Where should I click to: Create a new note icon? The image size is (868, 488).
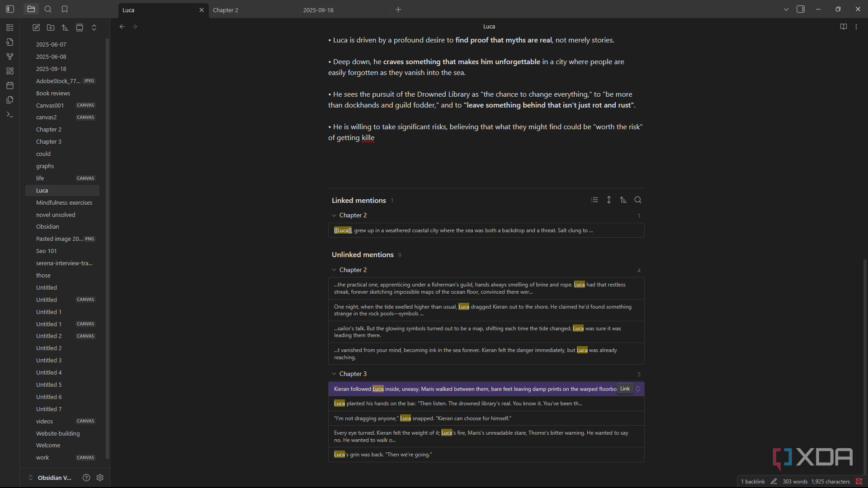(x=36, y=28)
